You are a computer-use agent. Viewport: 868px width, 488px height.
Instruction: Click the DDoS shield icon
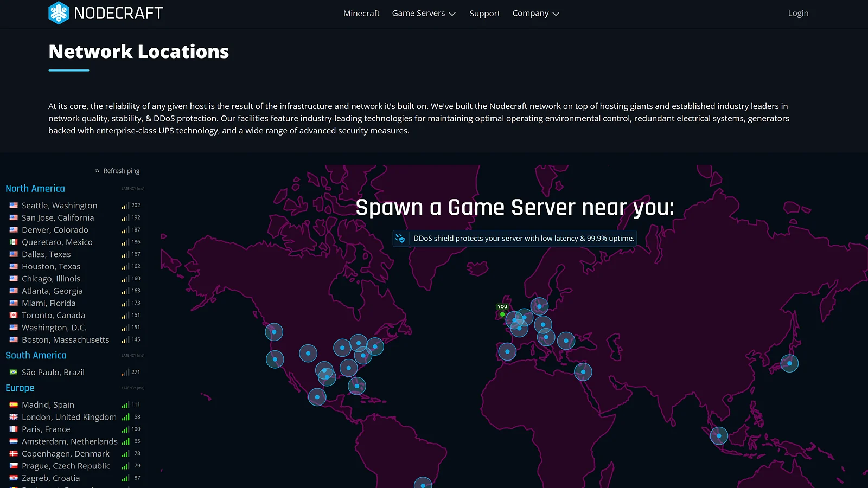coord(400,238)
